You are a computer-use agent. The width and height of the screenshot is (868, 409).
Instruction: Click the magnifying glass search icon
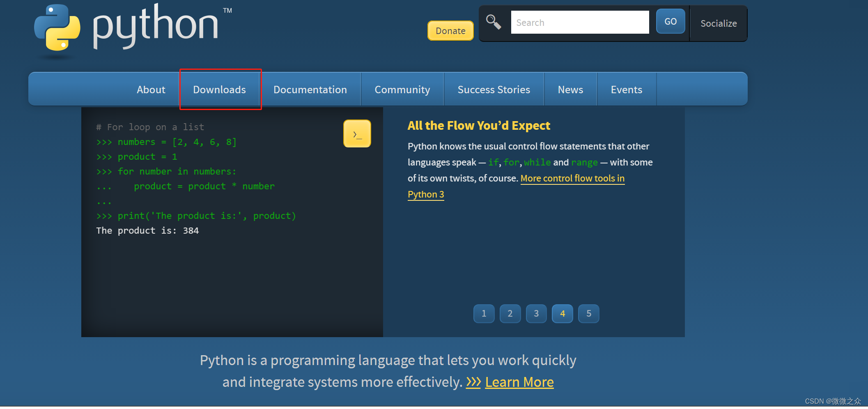pyautogui.click(x=494, y=22)
